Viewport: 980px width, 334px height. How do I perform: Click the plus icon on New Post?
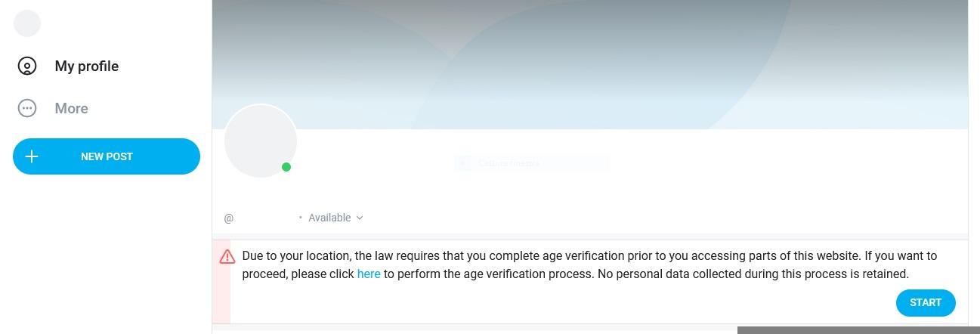[x=32, y=156]
